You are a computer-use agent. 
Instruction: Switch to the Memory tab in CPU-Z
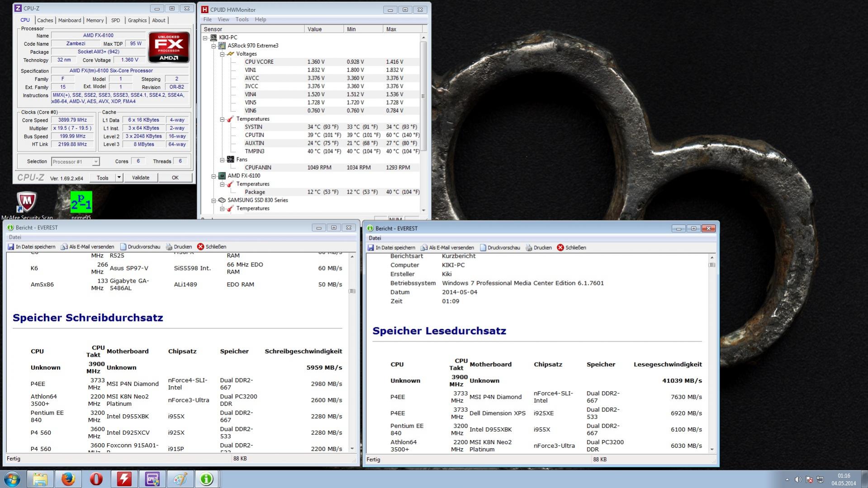95,20
